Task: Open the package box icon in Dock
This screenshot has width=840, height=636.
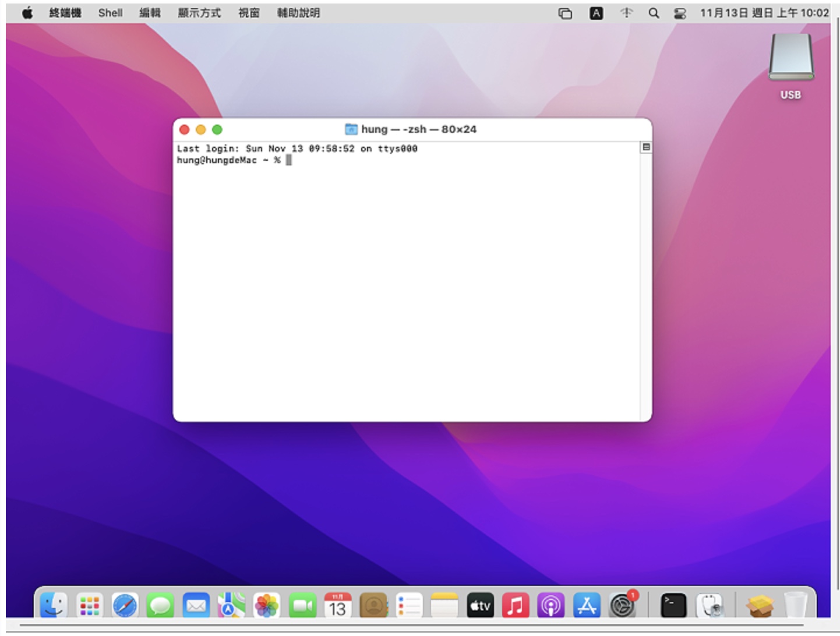Action: 760,606
